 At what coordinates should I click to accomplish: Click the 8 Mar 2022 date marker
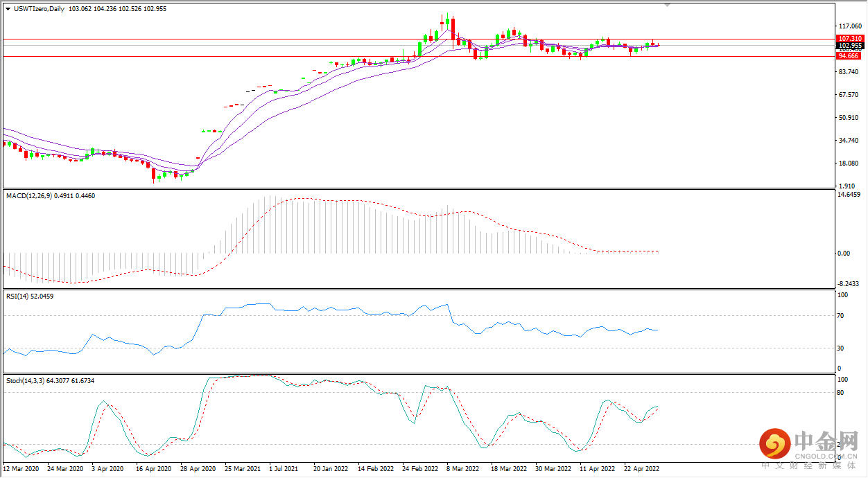click(463, 468)
